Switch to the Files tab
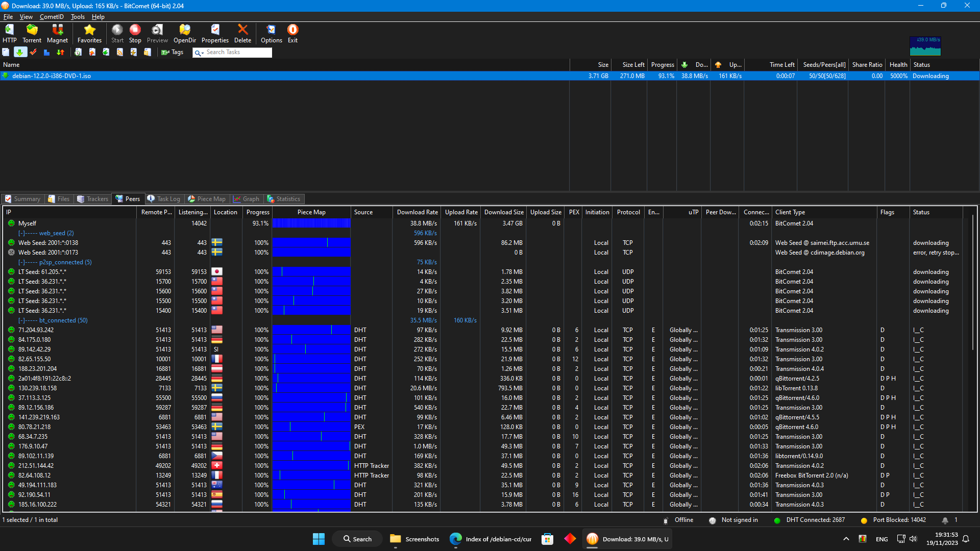Viewport: 980px width, 551px height. [x=59, y=199]
